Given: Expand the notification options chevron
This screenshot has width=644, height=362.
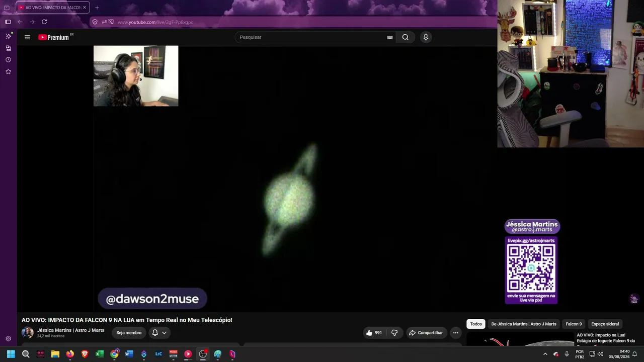Looking at the screenshot, I should click(164, 333).
